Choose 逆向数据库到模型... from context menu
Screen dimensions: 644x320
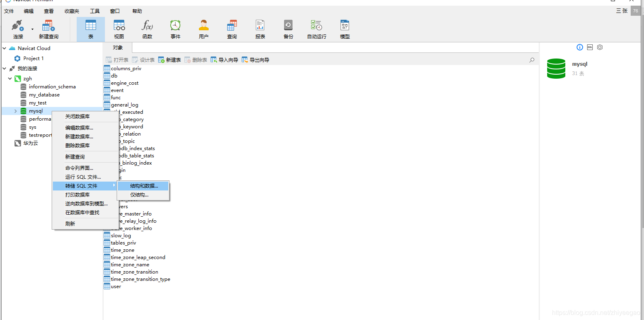coord(85,203)
